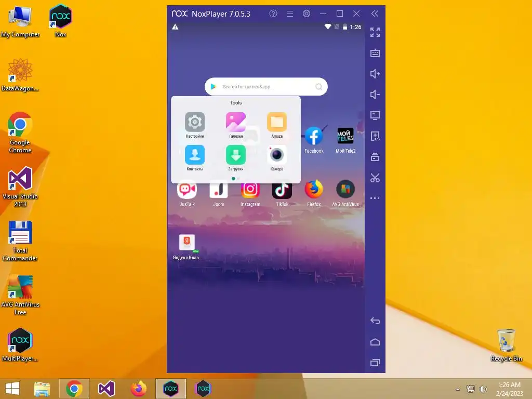Click the volume up icon in sidebar
Screen dimensions: 532x399
[x=375, y=74]
